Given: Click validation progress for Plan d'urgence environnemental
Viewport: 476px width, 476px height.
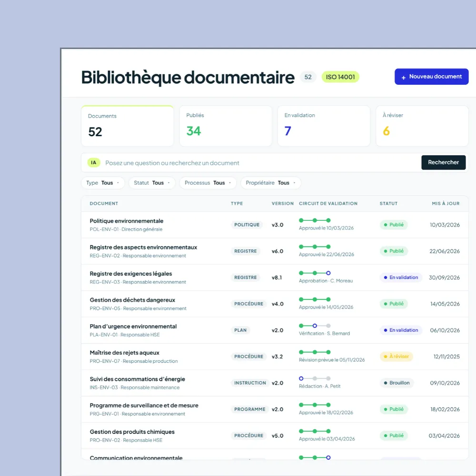Looking at the screenshot, I should 315,326.
